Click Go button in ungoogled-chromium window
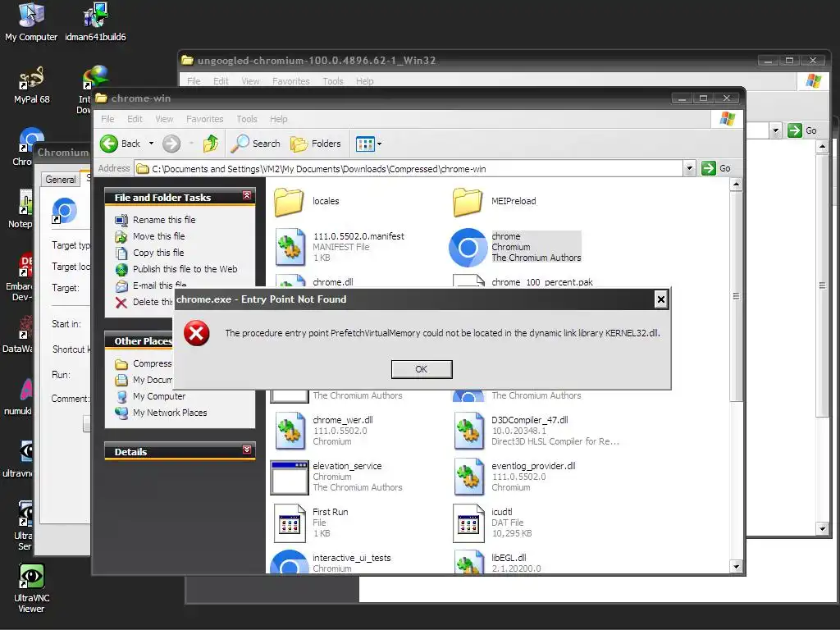 click(x=802, y=130)
